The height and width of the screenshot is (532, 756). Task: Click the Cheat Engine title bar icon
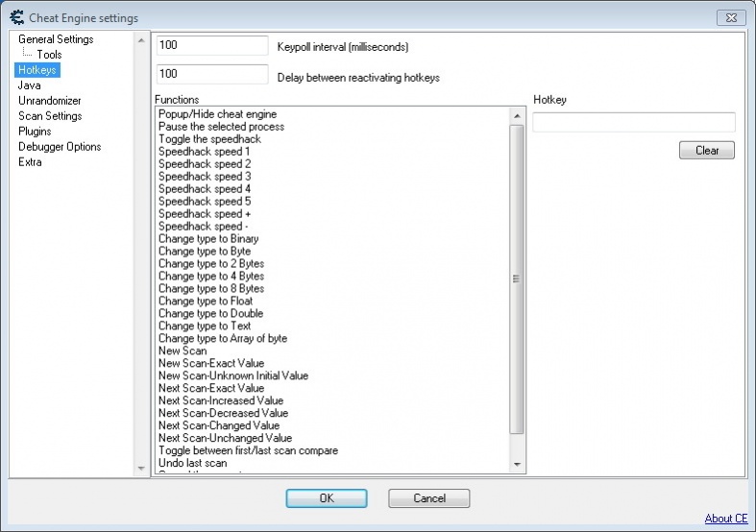tap(15, 17)
